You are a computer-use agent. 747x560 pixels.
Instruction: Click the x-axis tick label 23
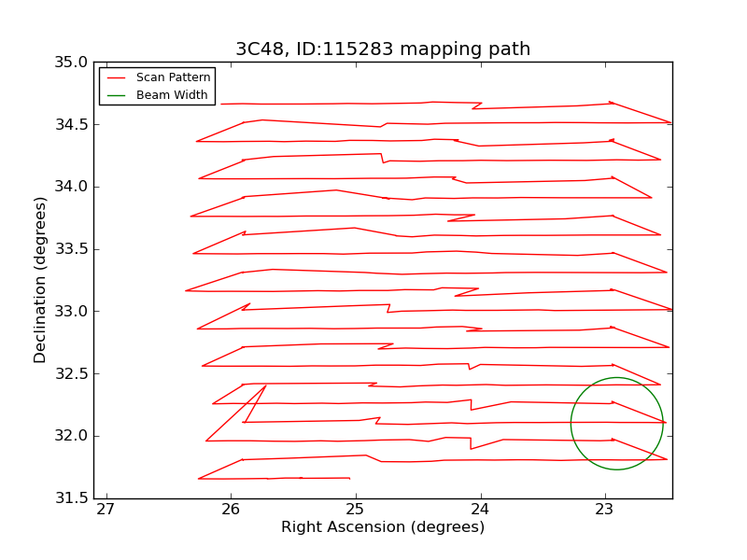point(605,510)
